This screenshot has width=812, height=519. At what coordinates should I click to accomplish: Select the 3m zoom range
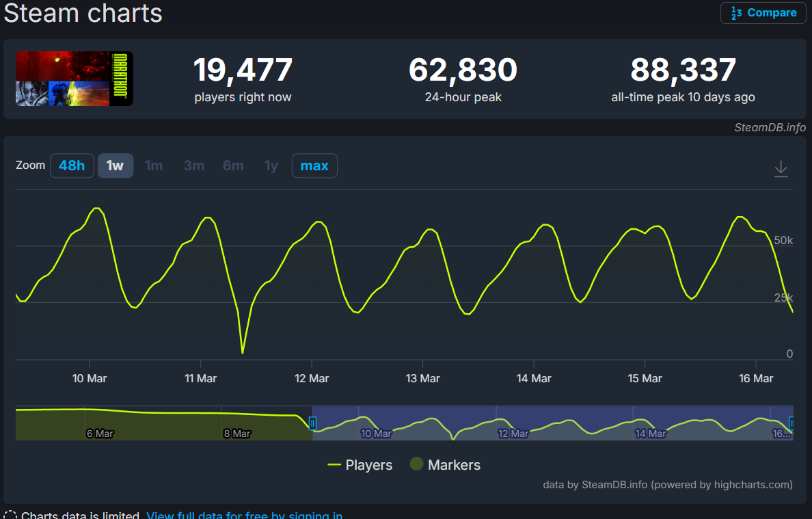click(x=193, y=165)
